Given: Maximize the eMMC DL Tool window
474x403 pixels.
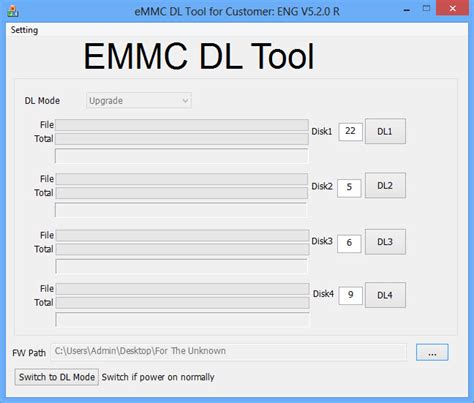Looking at the screenshot, I should (426, 9).
